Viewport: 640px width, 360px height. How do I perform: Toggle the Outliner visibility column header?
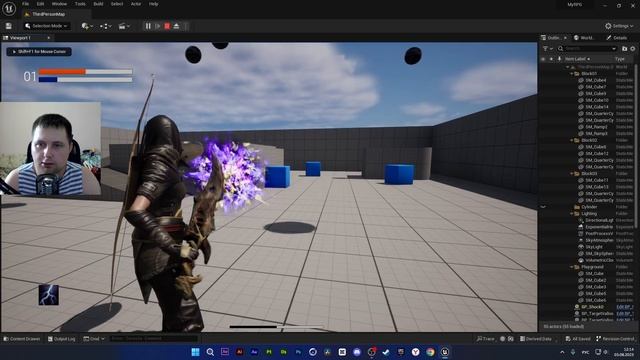(x=543, y=59)
